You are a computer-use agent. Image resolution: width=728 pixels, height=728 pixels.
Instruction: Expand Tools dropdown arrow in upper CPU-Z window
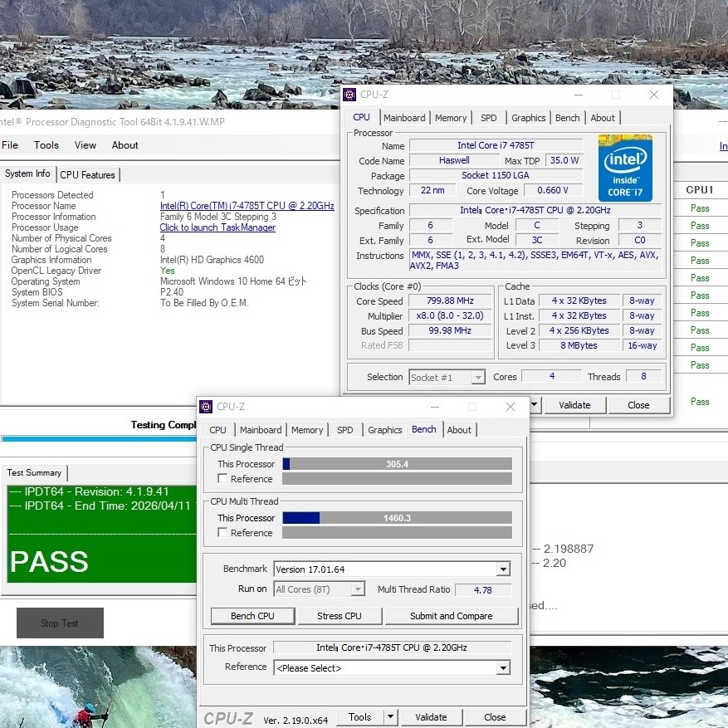pos(535,405)
